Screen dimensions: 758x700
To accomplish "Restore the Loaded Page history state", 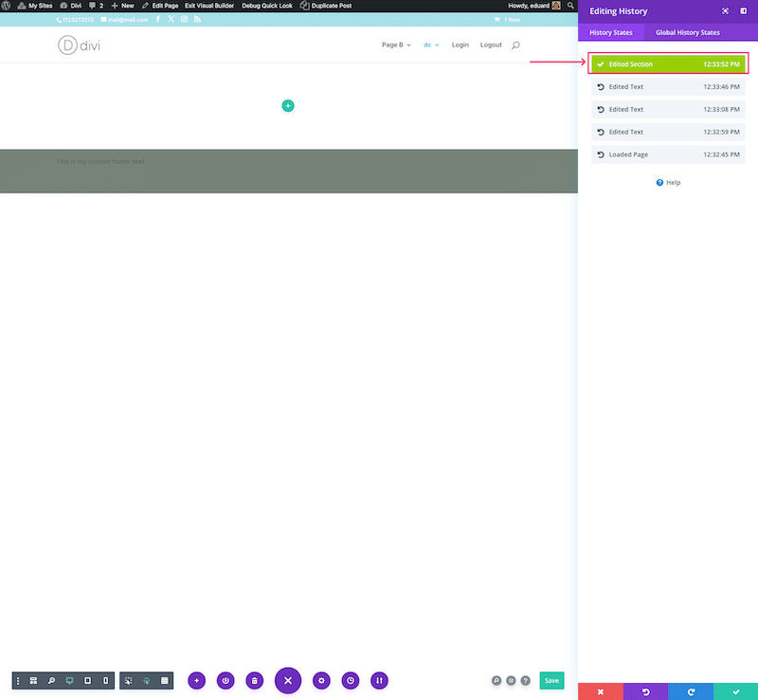I will tap(668, 154).
